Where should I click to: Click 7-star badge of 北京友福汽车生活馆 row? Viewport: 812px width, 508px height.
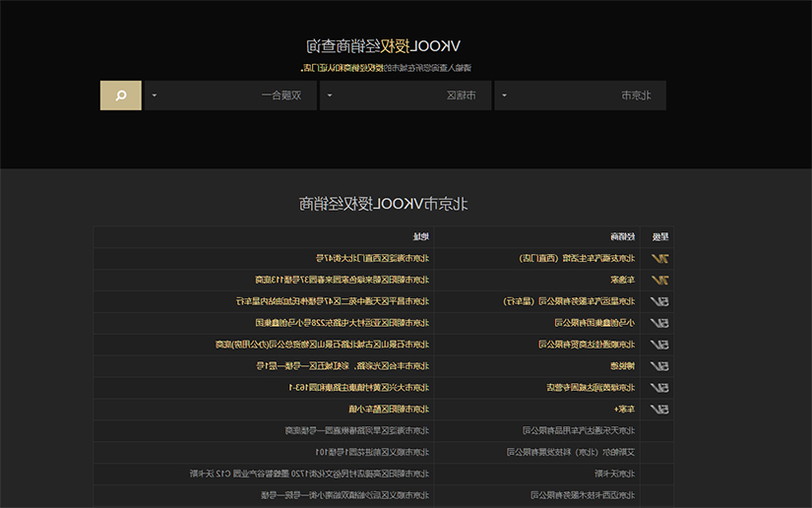pos(659,258)
